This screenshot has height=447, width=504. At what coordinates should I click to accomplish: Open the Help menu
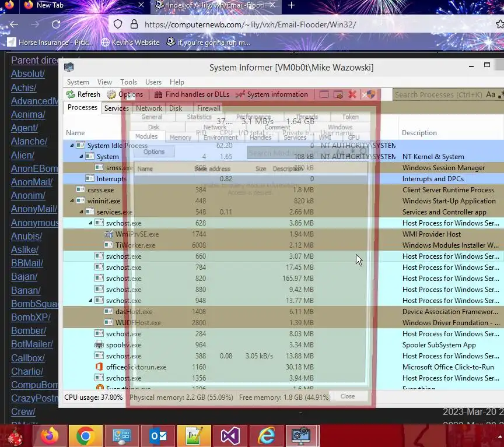(177, 82)
